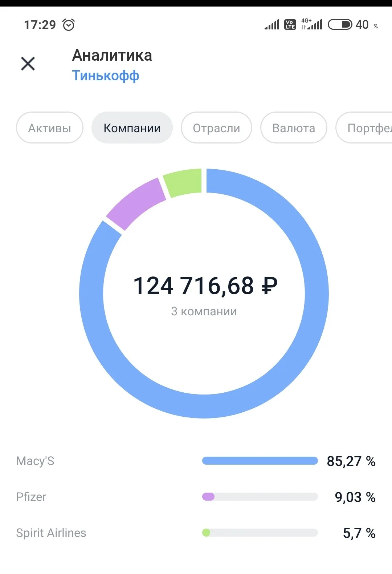Viewport: 392px width, 574px height.
Task: Select the green Spirit Airlines donut segment
Action: coord(183,182)
